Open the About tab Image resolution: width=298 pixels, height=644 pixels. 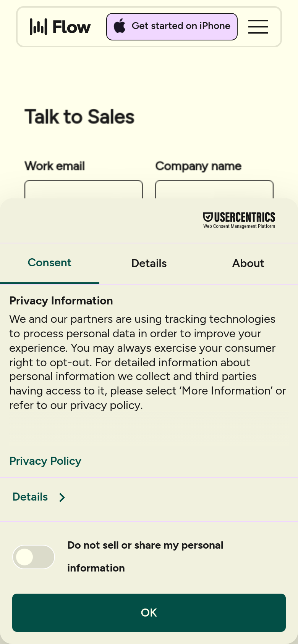pyautogui.click(x=248, y=263)
